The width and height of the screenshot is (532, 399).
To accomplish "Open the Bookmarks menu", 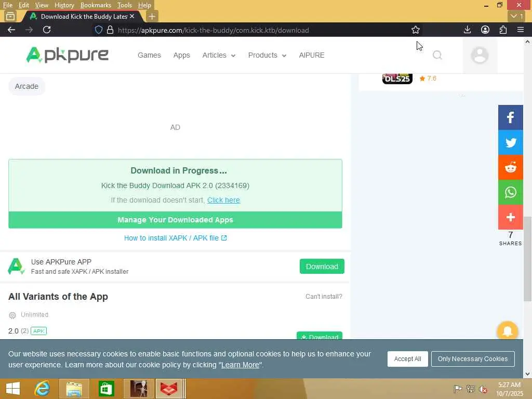I will click(x=96, y=5).
